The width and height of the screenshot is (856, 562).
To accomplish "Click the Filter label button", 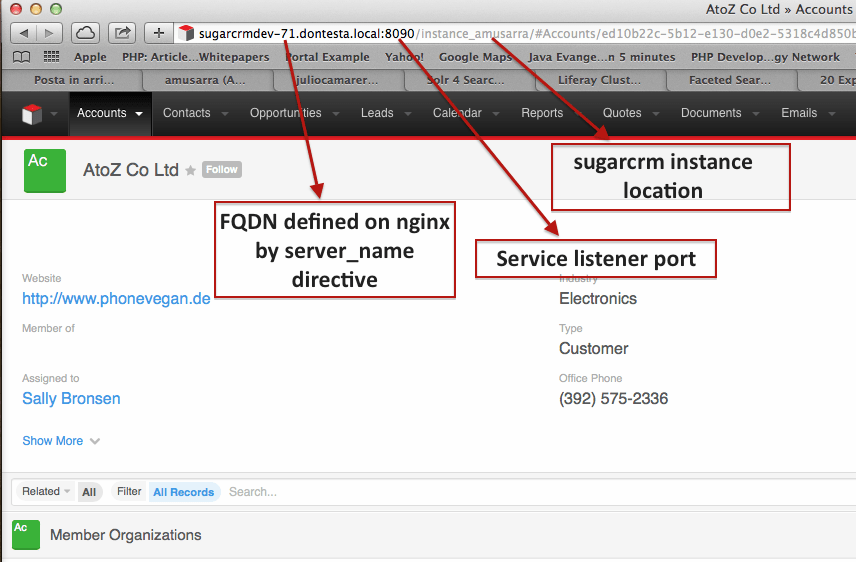I will click(129, 492).
